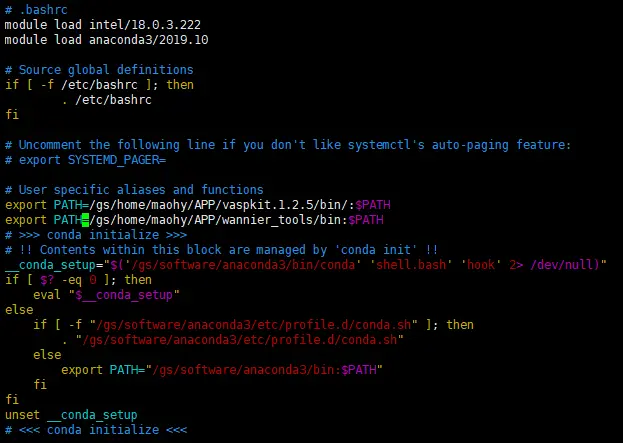
Task: Click the '. /etc/bashrc' source line
Action: coord(107,100)
